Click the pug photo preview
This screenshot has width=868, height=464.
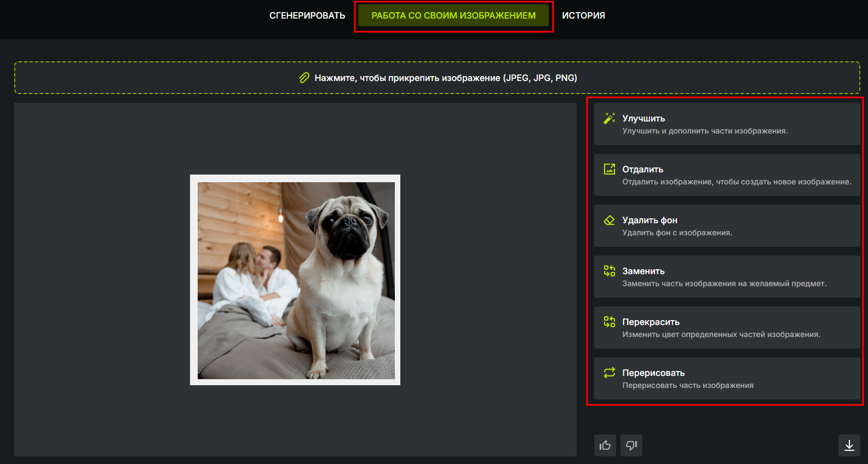point(295,280)
